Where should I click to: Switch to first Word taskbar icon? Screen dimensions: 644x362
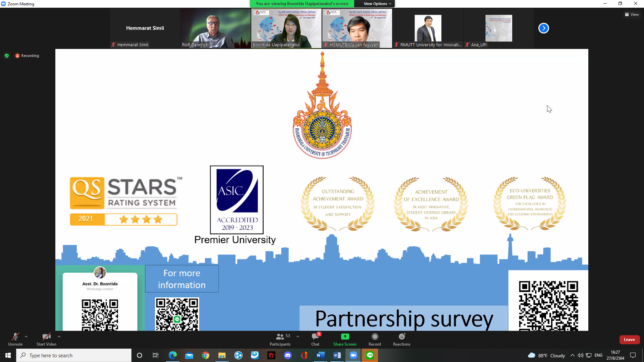(321, 355)
